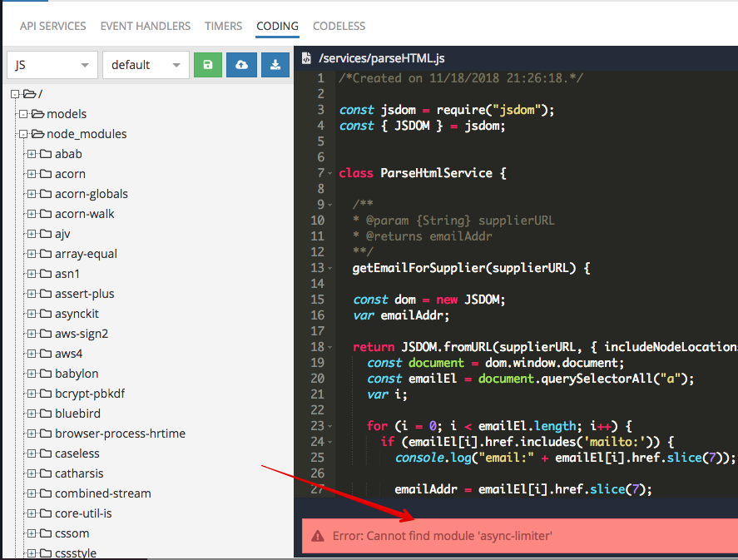This screenshot has height=560, width=738.
Task: Fold the class at line 7
Action: click(330, 174)
